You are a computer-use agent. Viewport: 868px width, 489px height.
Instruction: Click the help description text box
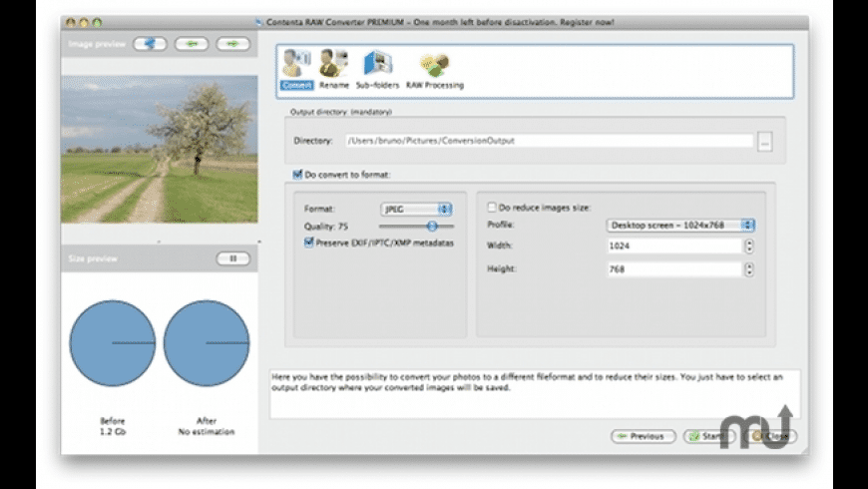point(535,394)
